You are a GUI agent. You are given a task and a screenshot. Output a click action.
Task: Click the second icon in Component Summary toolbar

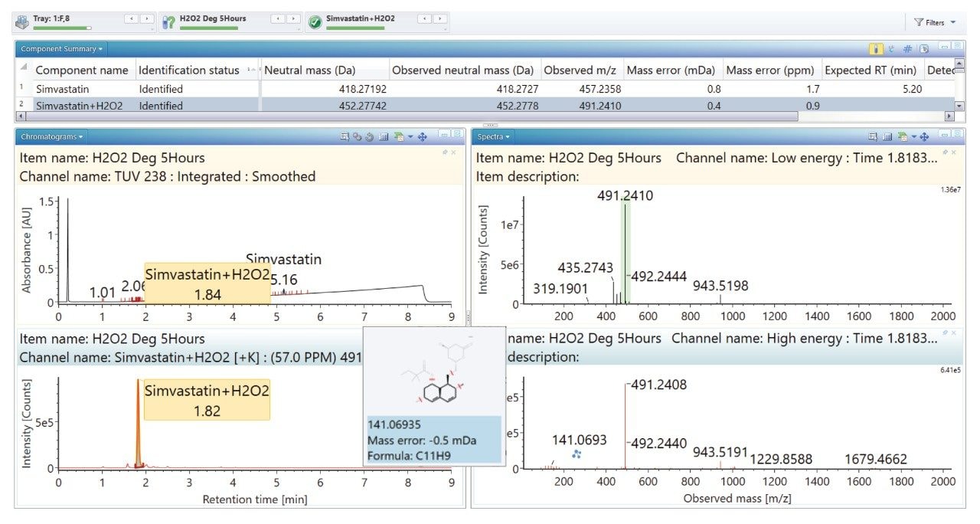(x=891, y=49)
